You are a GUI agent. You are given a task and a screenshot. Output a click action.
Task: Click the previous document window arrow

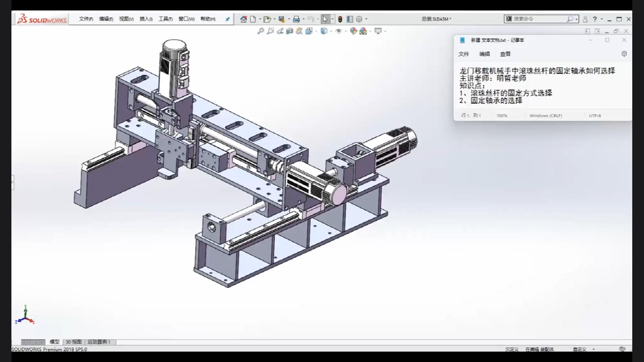(x=587, y=31)
